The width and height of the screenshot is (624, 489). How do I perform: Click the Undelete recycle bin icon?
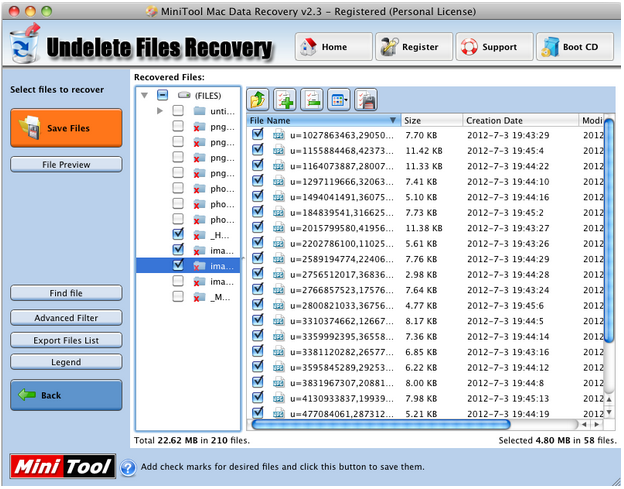25,44
